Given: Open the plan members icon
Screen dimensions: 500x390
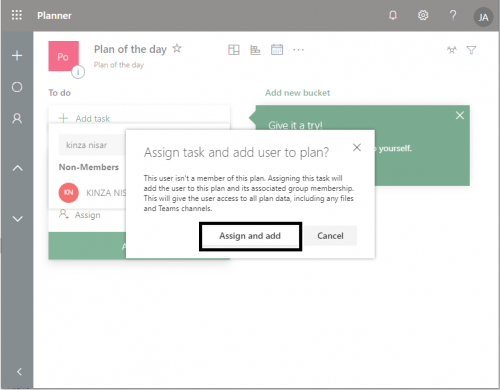Looking at the screenshot, I should (452, 50).
